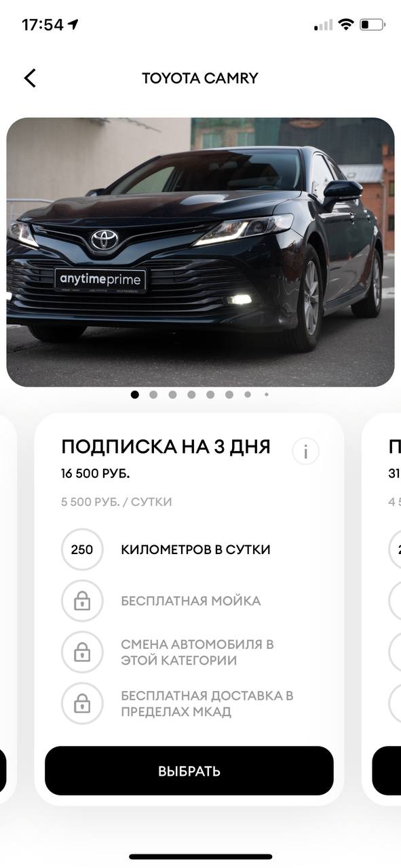The height and width of the screenshot is (868, 401).
Task: Tap lock icon beside Бесплатная доставка
Action: coord(82,704)
